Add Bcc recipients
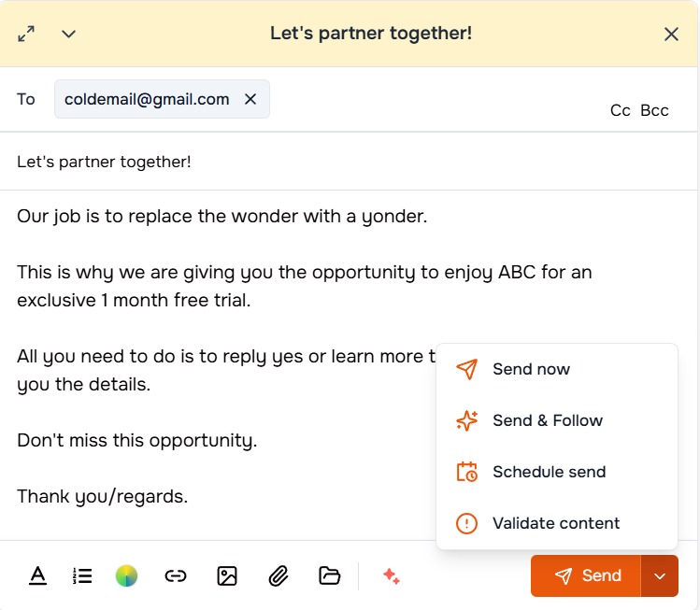The image size is (700, 610). click(654, 110)
